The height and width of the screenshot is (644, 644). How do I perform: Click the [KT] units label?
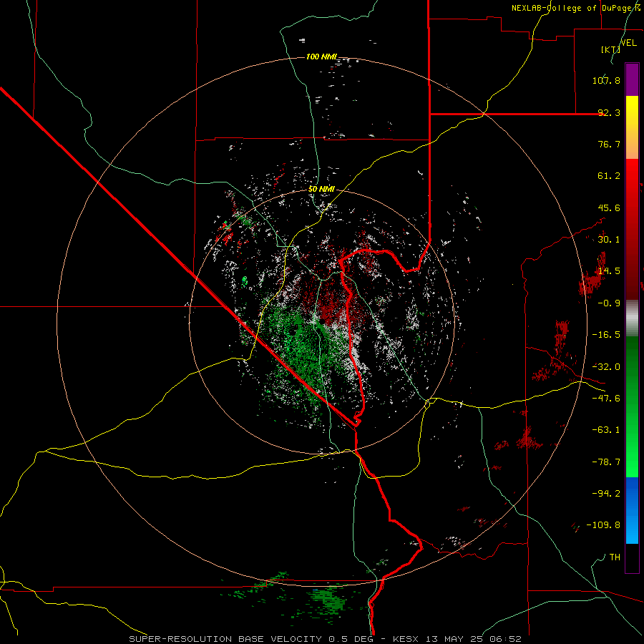click(x=610, y=49)
